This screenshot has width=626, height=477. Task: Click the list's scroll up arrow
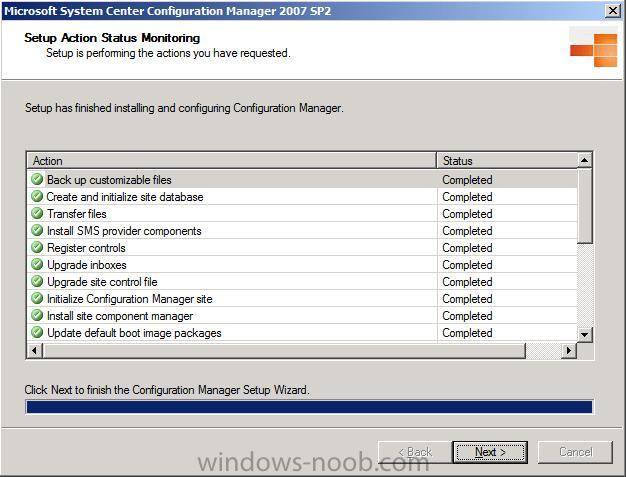coord(584,160)
